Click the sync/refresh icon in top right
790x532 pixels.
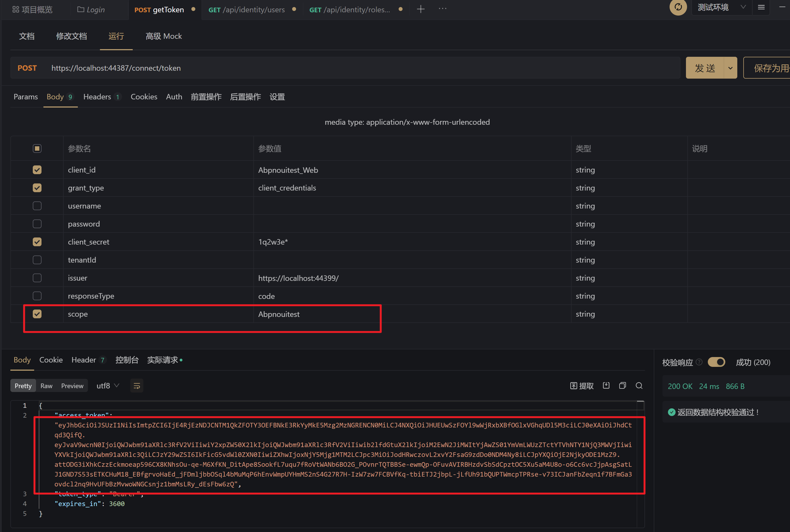678,7
